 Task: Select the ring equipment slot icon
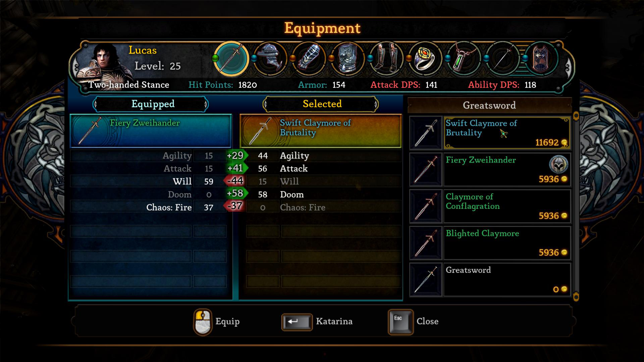point(425,59)
